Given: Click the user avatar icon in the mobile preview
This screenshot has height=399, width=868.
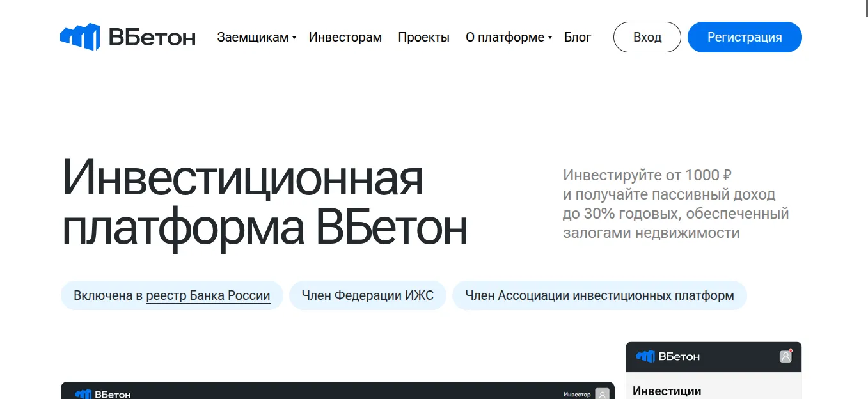Looking at the screenshot, I should [x=785, y=357].
